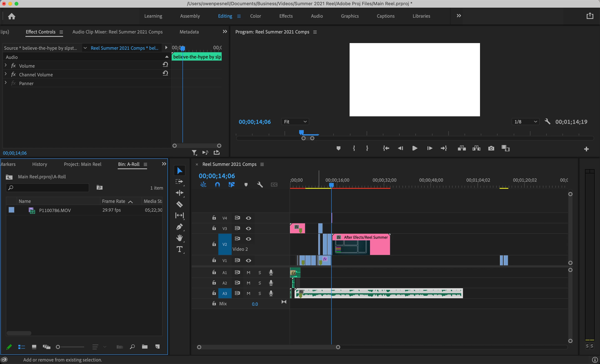Hide the V3 track output

248,228
